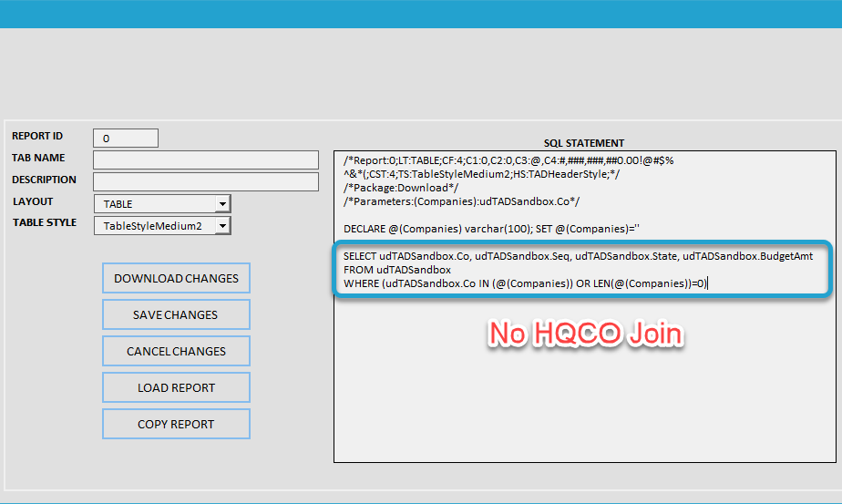Click the /*Package:Download*/ comment line

(x=401, y=188)
